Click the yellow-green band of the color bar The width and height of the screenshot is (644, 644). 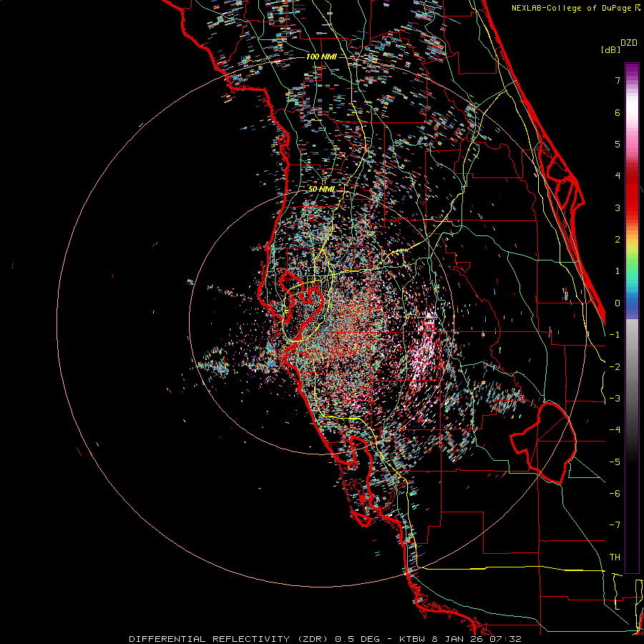[632, 251]
